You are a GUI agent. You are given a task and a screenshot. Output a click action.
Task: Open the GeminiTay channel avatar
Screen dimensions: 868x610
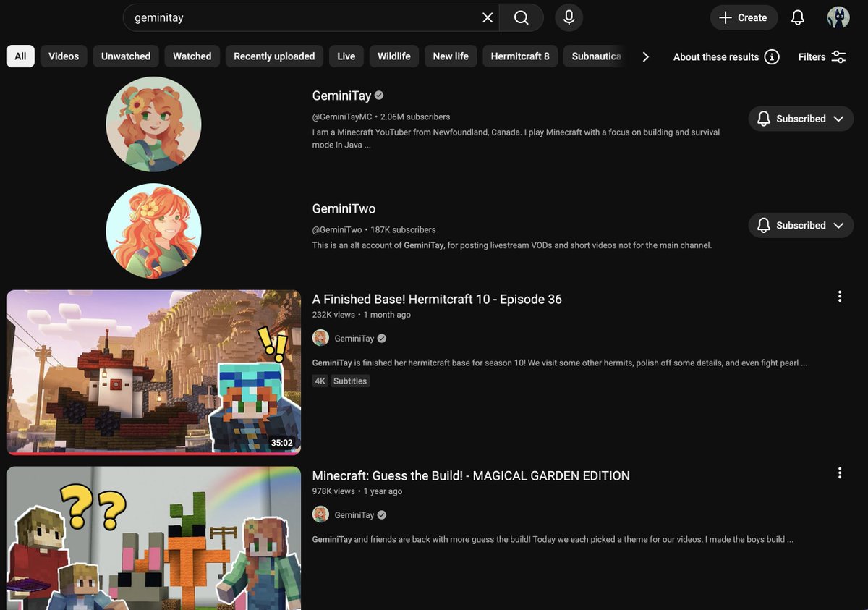click(x=153, y=124)
